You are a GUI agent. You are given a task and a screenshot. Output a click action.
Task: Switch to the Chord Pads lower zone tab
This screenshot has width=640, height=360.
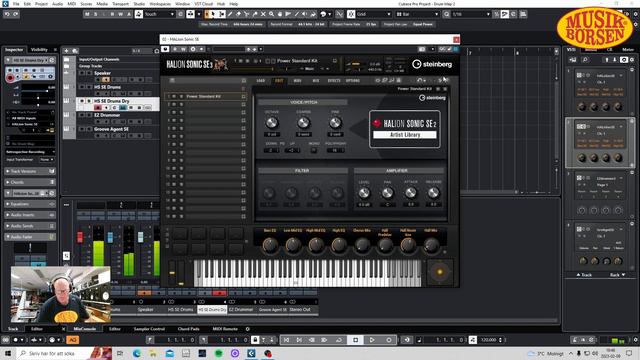tap(188, 329)
